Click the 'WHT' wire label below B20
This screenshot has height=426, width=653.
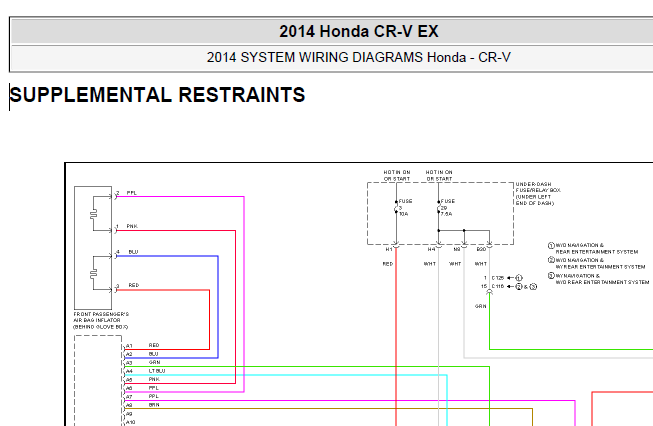481,264
